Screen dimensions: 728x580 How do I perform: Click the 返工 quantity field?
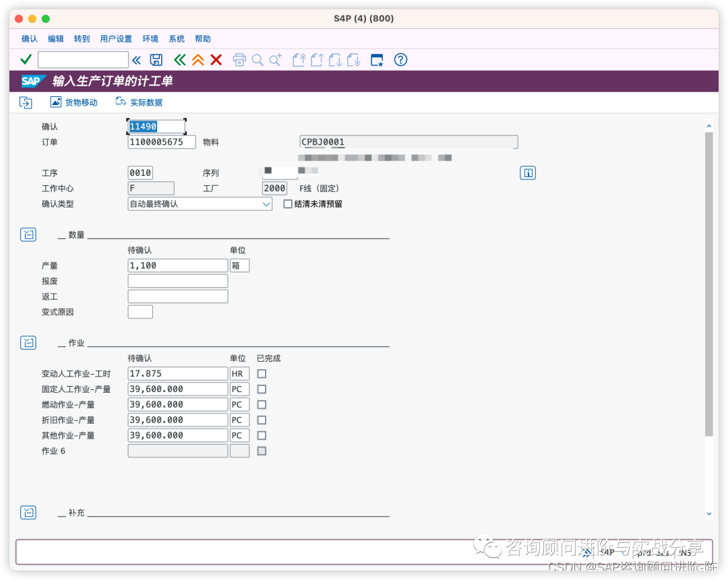[x=178, y=296]
